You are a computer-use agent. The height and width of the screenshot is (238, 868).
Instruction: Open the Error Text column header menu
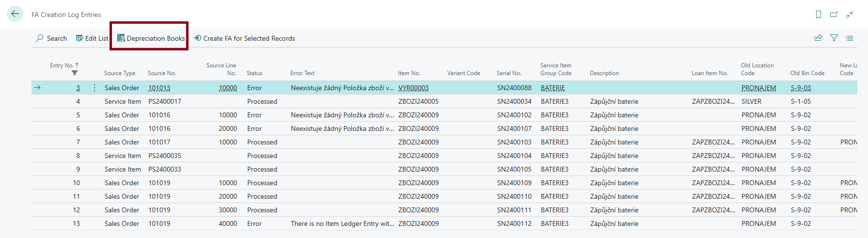click(302, 73)
